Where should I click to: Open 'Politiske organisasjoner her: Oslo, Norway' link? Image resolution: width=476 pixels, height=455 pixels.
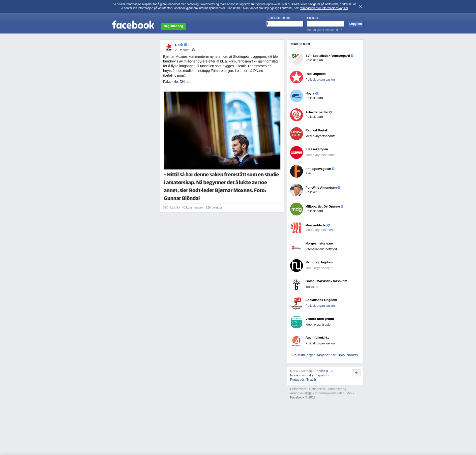[325, 355]
